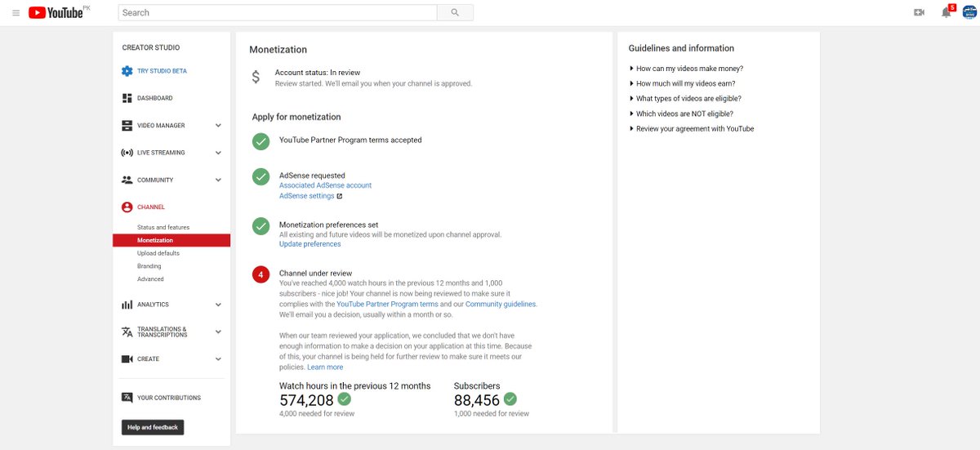Viewport: 980px width, 450px height.
Task: Click the dollar sign account status icon
Action: point(256,77)
